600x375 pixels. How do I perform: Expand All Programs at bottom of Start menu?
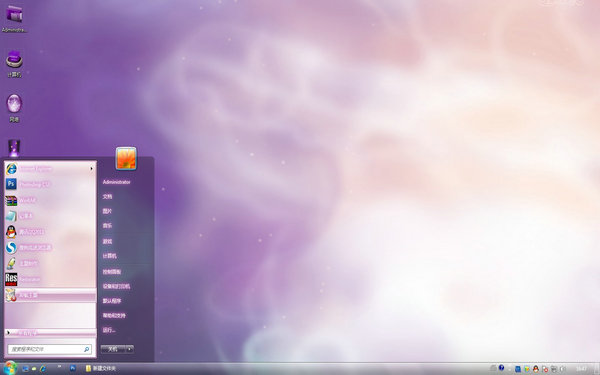tap(50, 333)
